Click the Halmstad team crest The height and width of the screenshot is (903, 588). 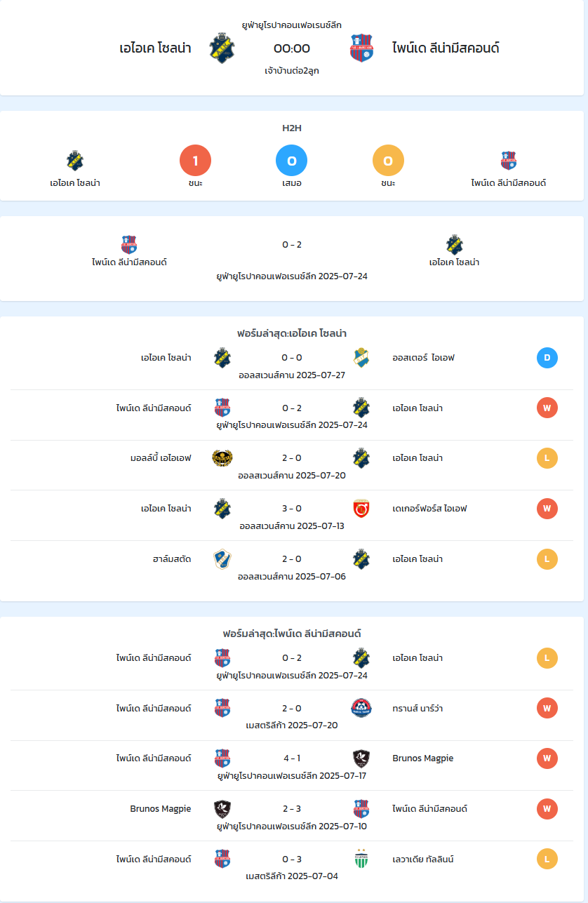click(222, 559)
